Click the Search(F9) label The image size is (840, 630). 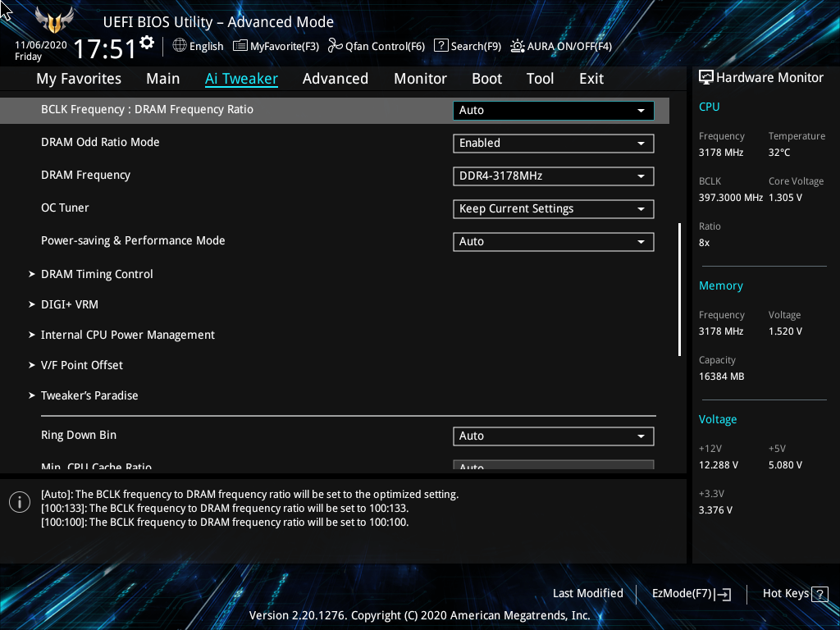(x=476, y=47)
